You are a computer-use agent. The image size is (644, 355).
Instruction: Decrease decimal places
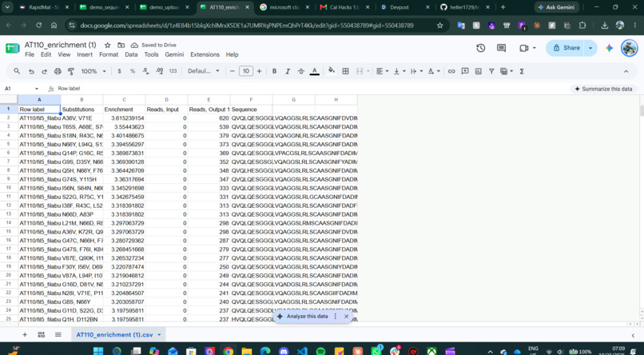[145, 71]
